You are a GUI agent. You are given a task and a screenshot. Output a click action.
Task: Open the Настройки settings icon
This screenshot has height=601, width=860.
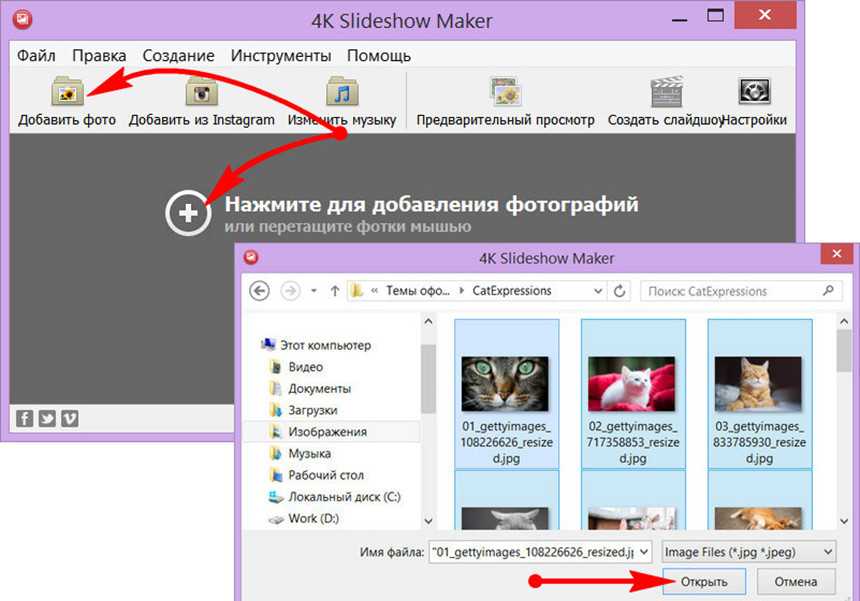tap(753, 93)
